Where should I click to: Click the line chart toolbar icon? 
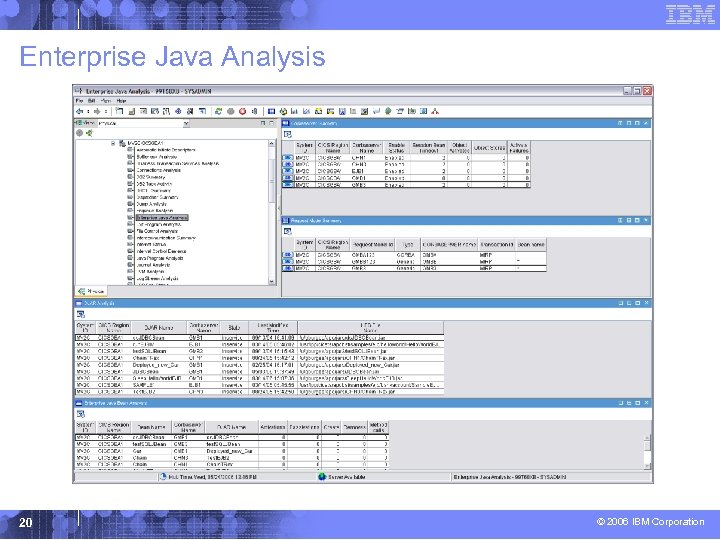point(306,111)
